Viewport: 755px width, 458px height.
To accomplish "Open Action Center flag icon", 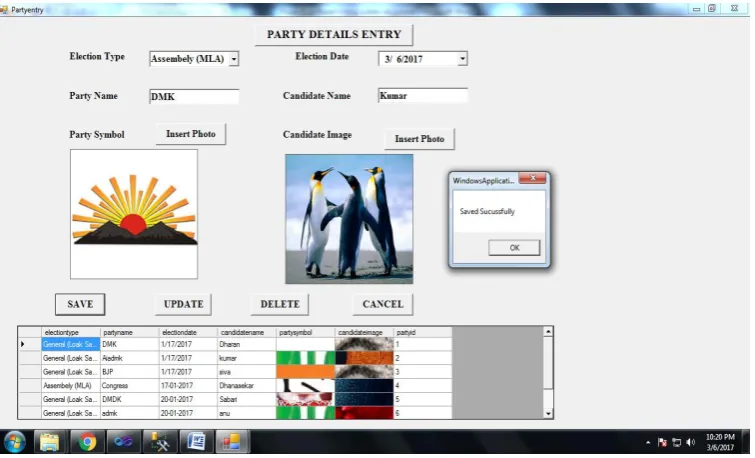I will [663, 442].
